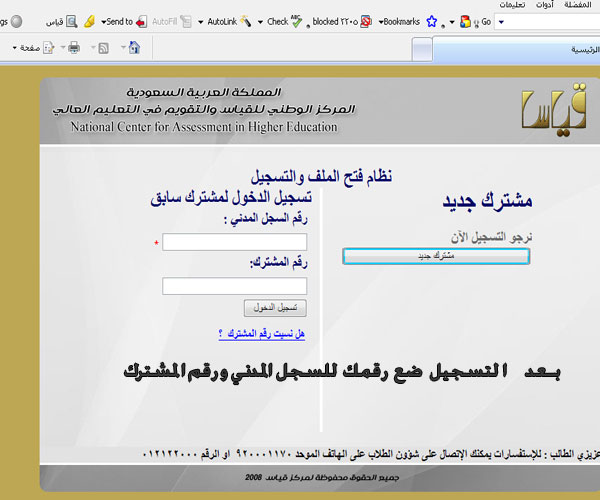Click the RSS feeds icon
600x500 pixels.
pyautogui.click(x=103, y=48)
